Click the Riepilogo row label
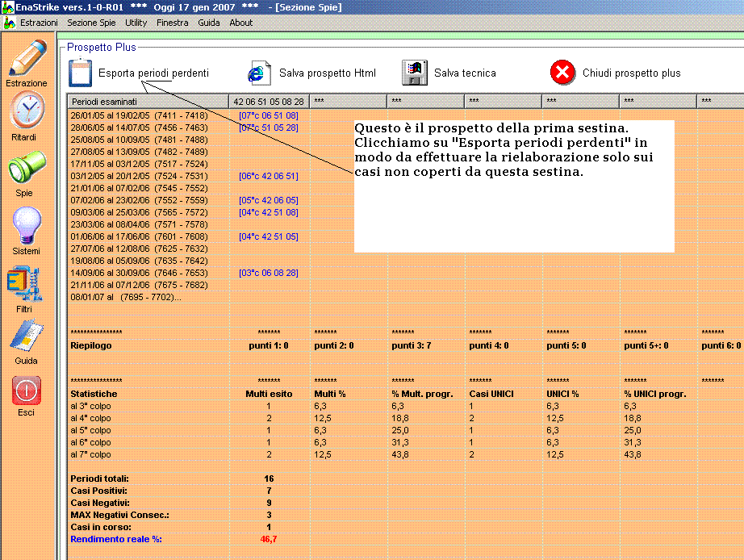Viewport: 744px width, 560px height. [91, 345]
